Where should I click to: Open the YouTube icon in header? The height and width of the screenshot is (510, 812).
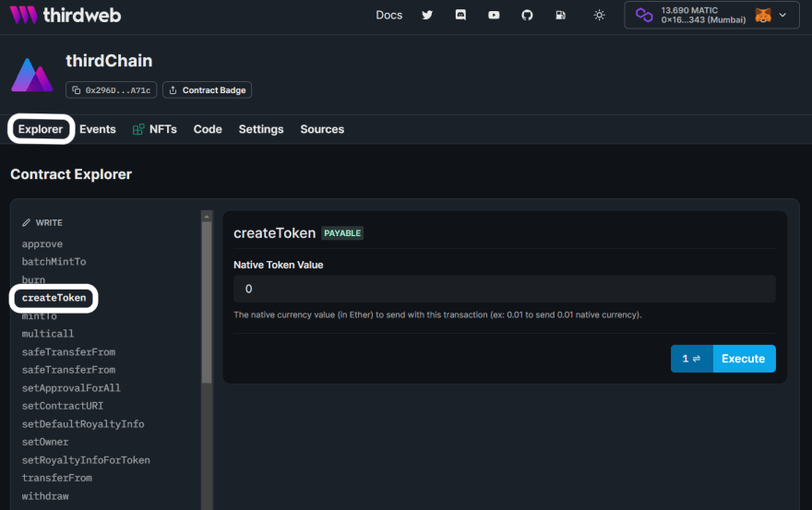[494, 15]
